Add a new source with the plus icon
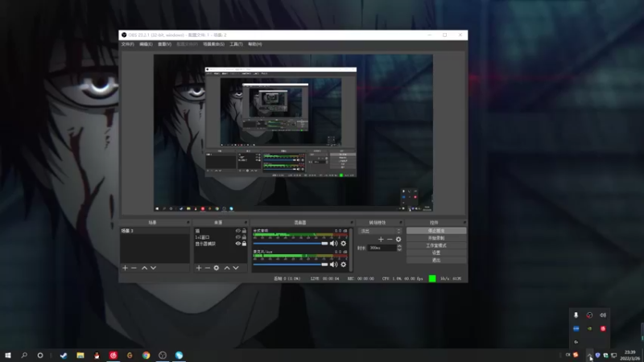The height and width of the screenshot is (362, 644). 199,268
